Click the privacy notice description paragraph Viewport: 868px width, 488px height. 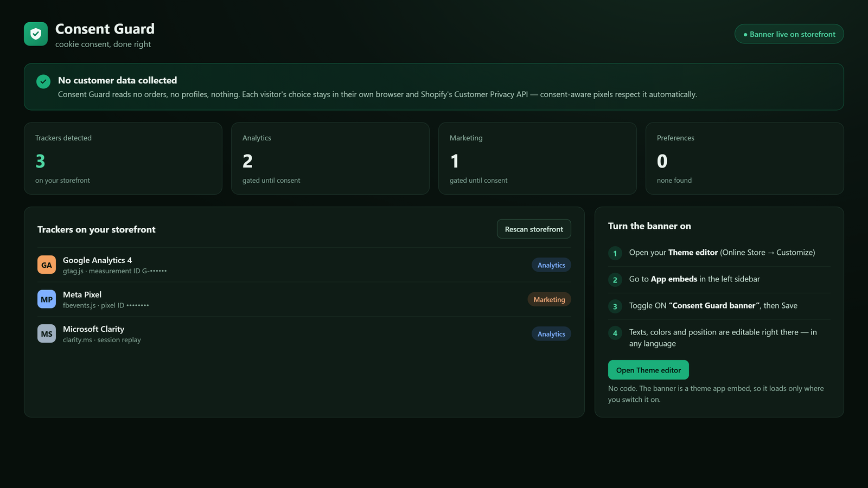pos(378,94)
